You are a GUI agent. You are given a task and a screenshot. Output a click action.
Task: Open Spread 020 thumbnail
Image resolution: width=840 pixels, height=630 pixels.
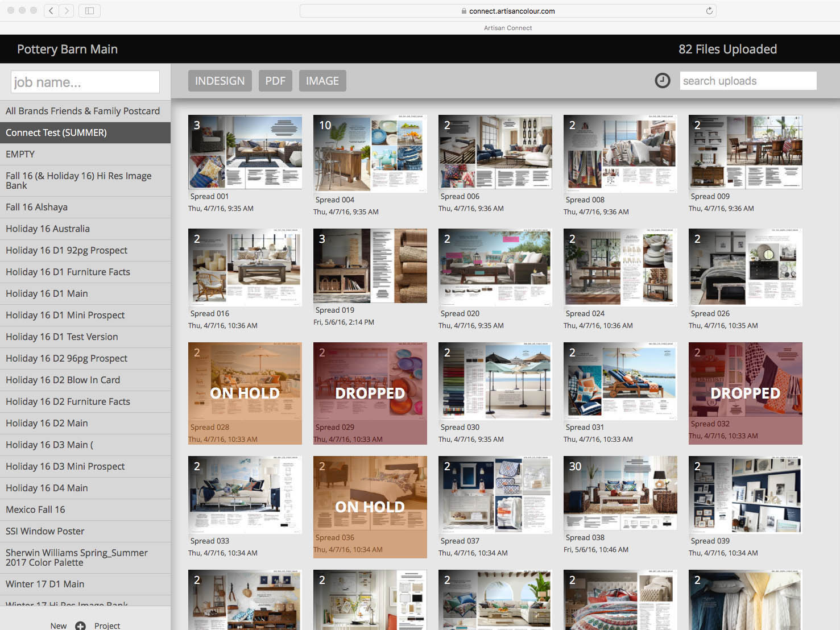click(495, 267)
